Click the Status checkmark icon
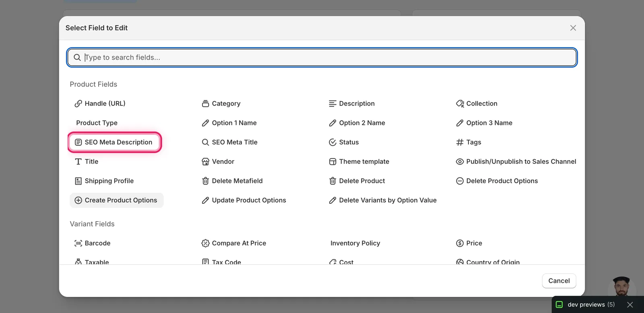The image size is (644, 313). click(332, 142)
